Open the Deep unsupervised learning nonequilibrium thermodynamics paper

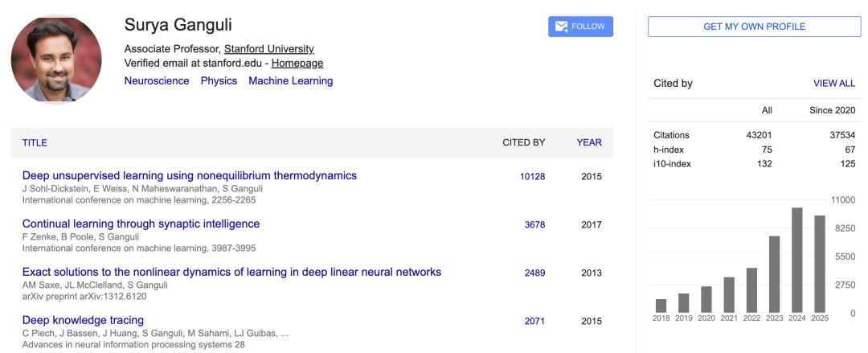pyautogui.click(x=189, y=175)
